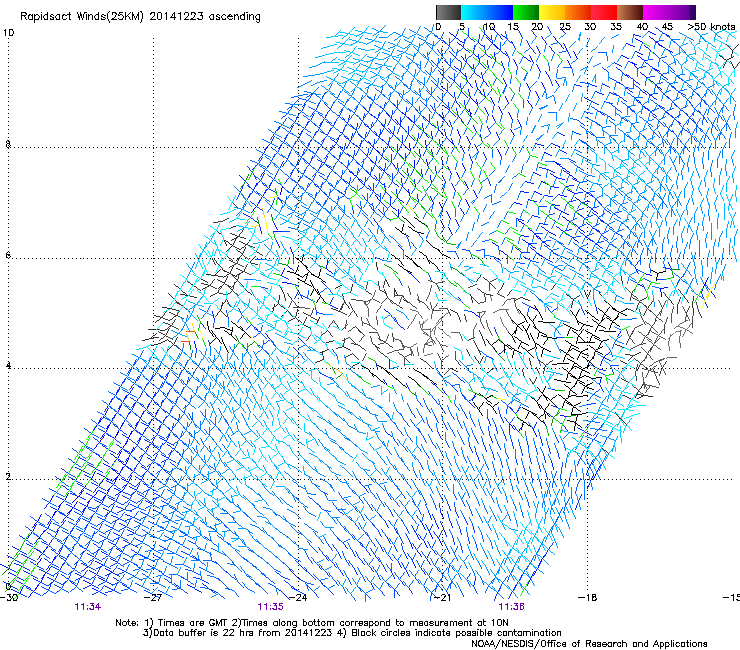Click the longitude '-24' axis label
The image size is (740, 650).
coord(298,598)
